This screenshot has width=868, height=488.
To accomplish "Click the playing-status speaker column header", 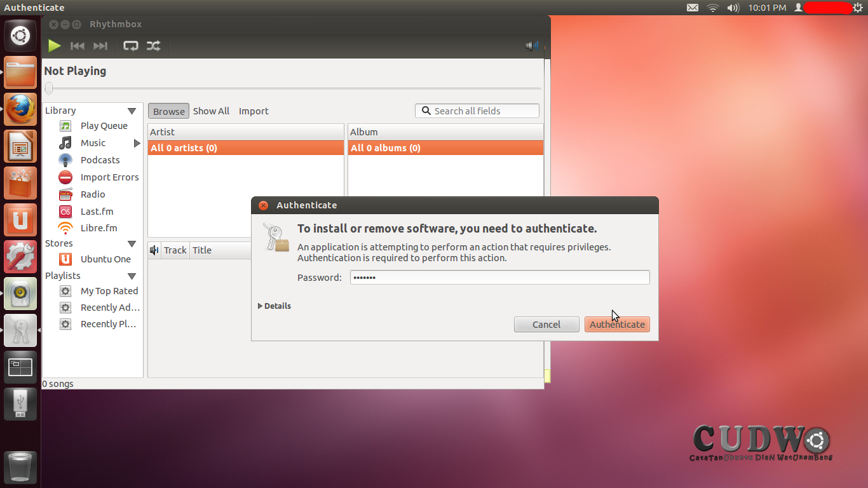I will coord(154,250).
